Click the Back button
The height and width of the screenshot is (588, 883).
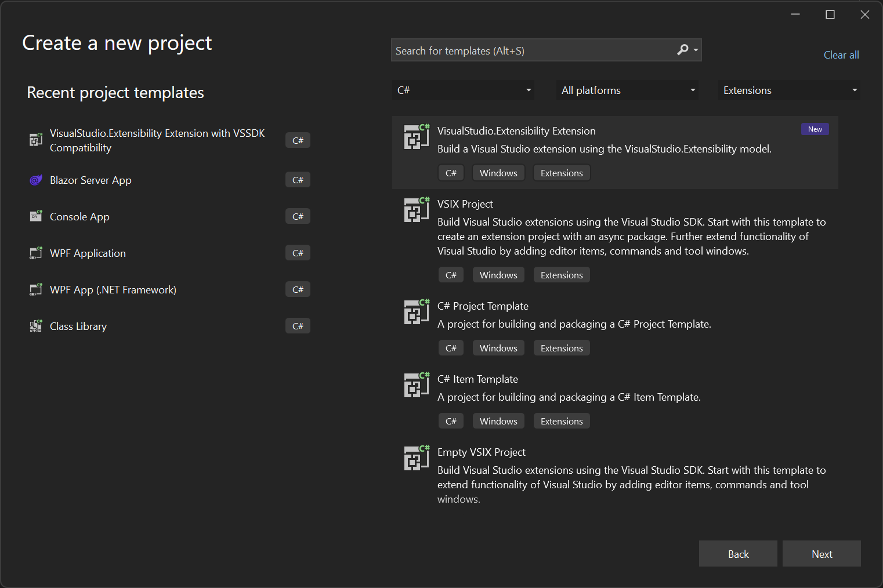[x=738, y=554]
